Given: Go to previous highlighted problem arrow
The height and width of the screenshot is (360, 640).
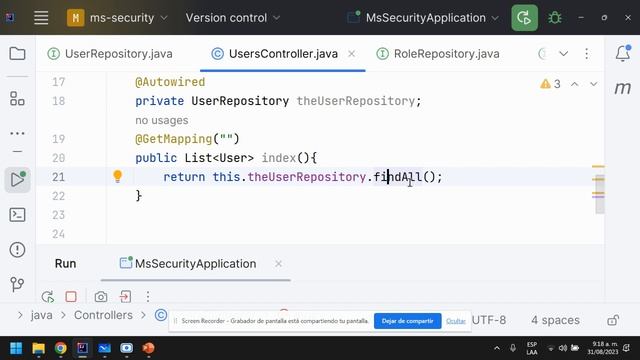Looking at the screenshot, I should (x=574, y=84).
